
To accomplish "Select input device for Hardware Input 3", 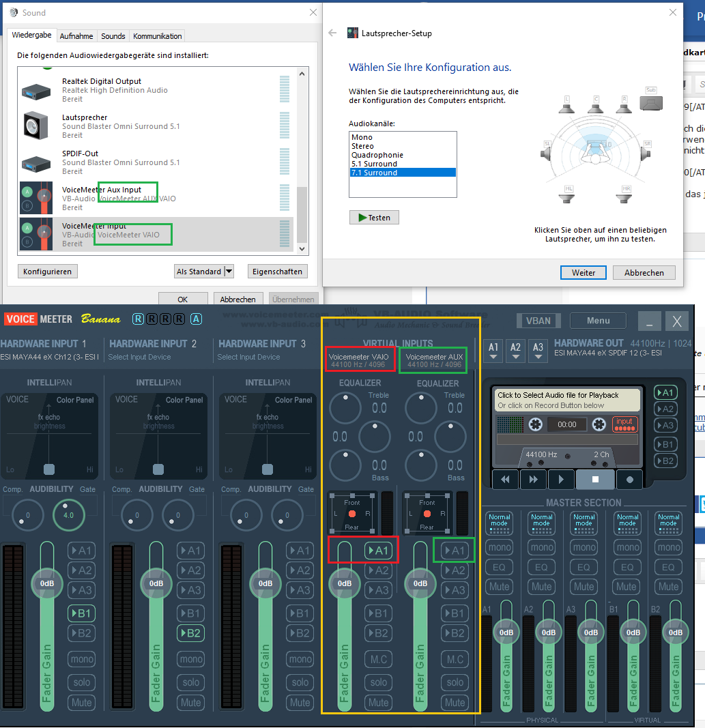I will (x=248, y=357).
